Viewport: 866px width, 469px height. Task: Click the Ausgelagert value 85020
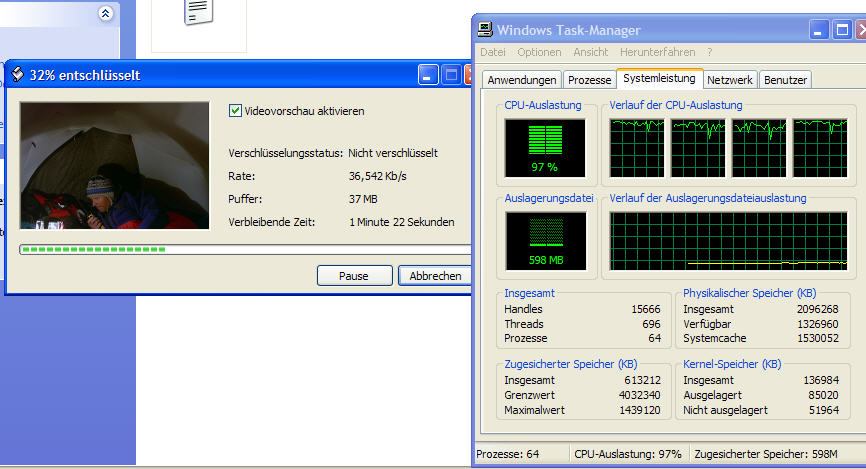click(823, 396)
